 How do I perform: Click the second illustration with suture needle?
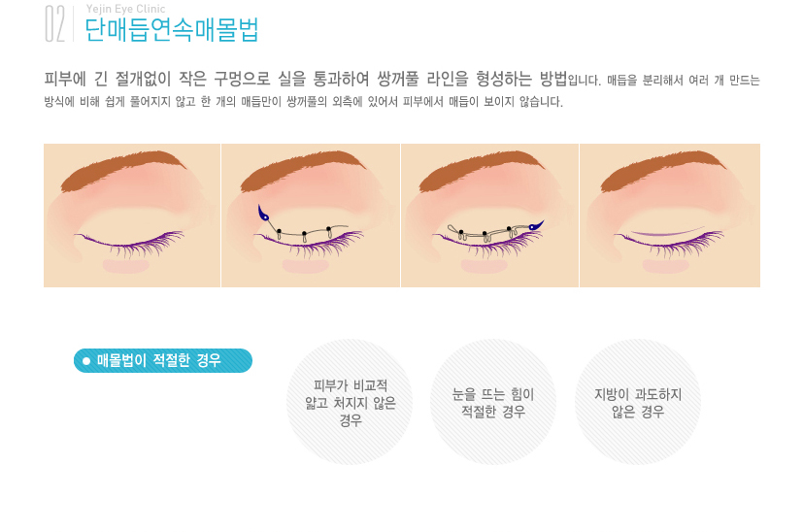pyautogui.click(x=311, y=216)
